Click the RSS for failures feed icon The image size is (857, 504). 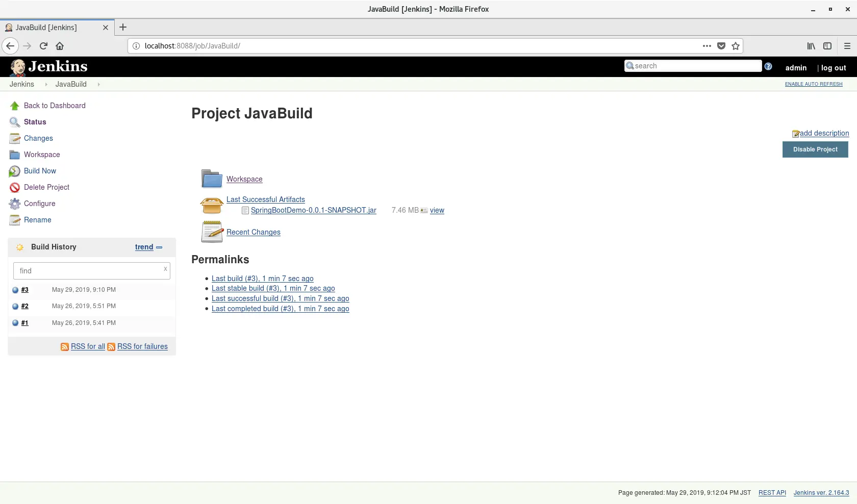[x=111, y=347]
